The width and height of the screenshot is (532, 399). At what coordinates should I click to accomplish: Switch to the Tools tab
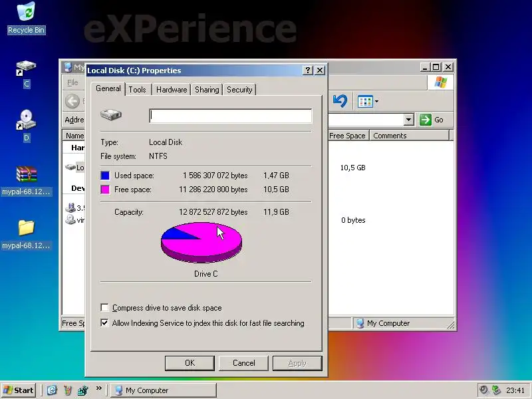point(137,90)
